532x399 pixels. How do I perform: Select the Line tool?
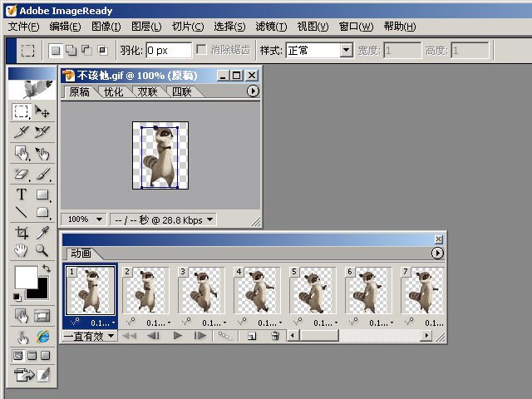(x=21, y=213)
